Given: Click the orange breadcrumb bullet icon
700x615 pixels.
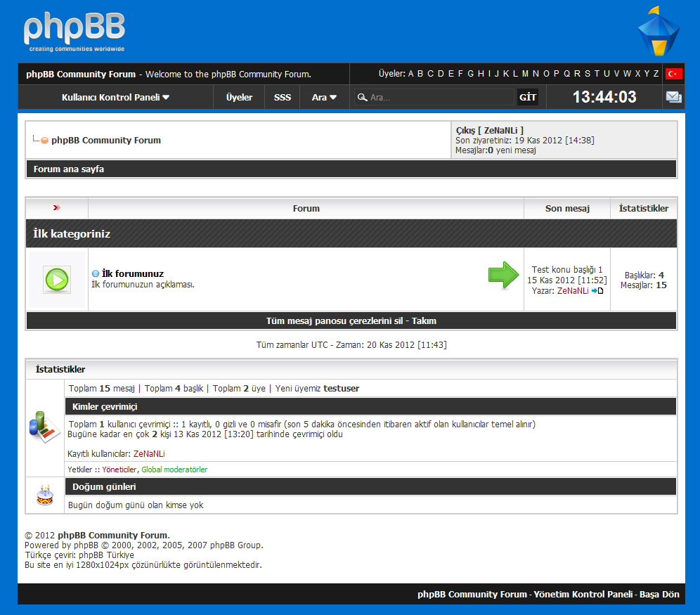Looking at the screenshot, I should (x=45, y=141).
